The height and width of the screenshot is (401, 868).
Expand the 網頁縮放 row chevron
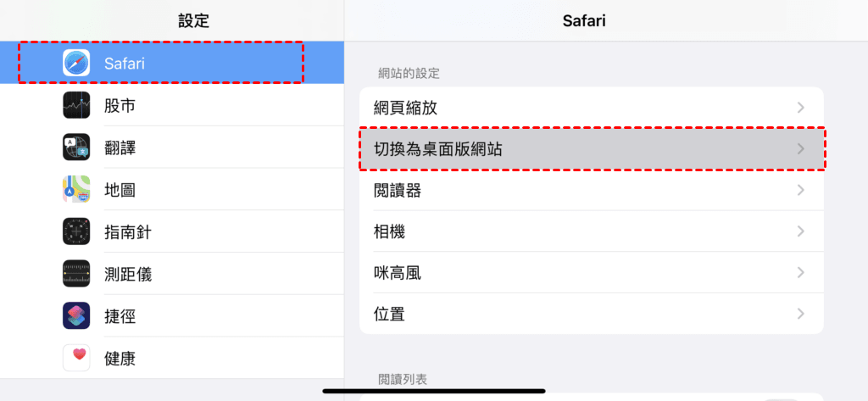801,108
